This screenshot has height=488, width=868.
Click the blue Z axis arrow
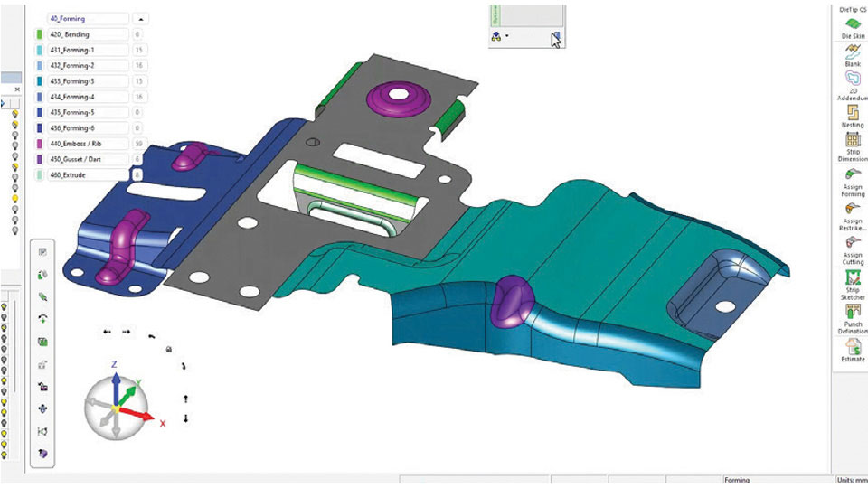[116, 388]
